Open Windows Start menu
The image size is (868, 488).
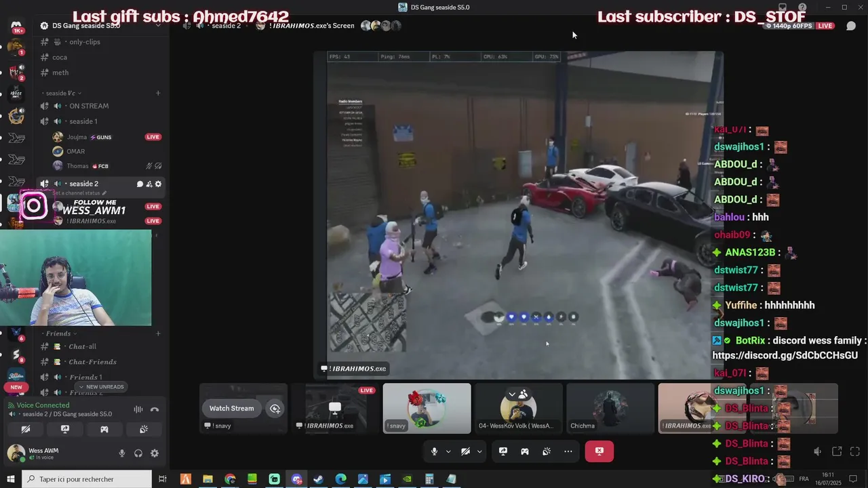(x=12, y=479)
